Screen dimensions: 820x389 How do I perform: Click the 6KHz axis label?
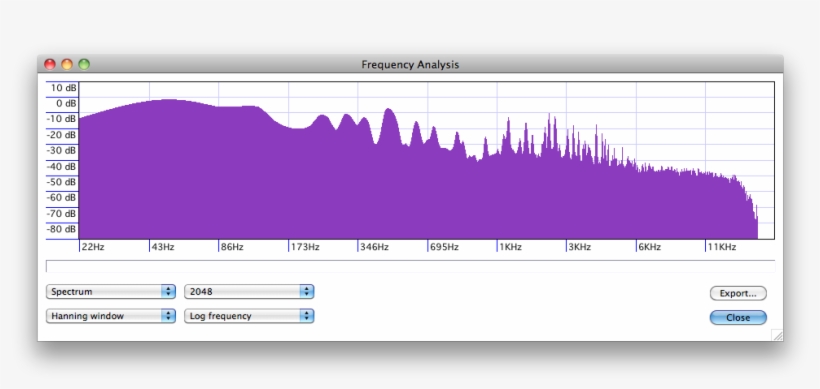650,247
